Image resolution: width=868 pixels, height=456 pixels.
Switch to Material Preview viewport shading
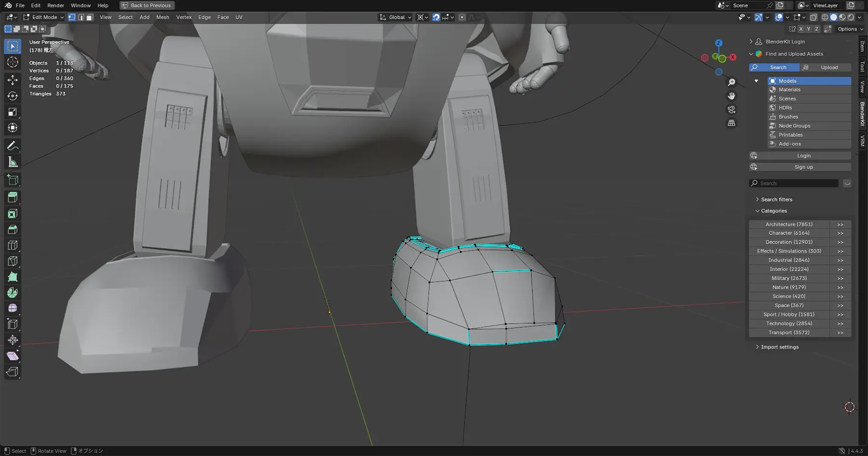(x=842, y=17)
